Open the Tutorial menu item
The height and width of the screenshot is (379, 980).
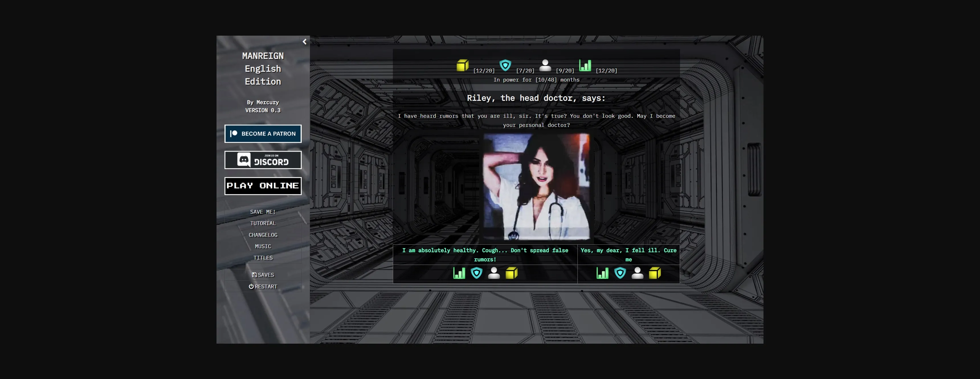(263, 223)
